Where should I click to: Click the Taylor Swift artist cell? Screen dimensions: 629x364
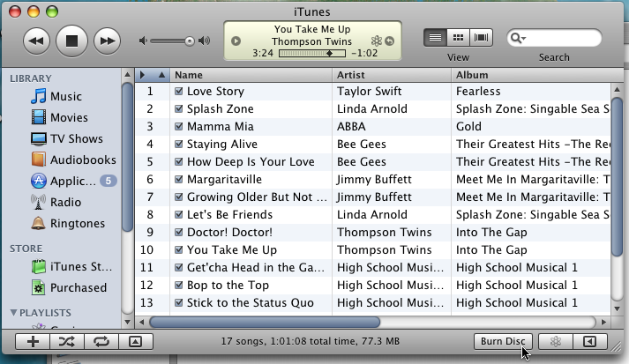coord(369,92)
